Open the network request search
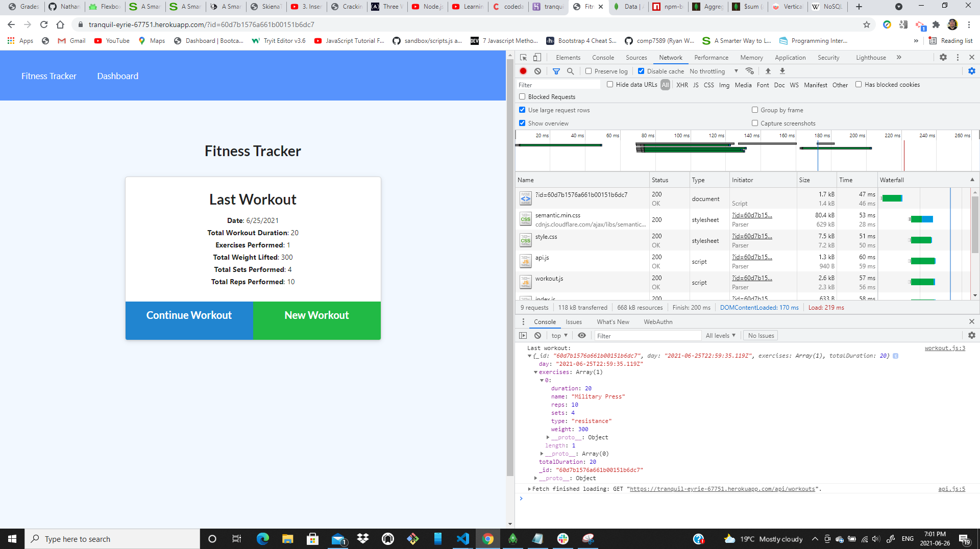 [571, 71]
